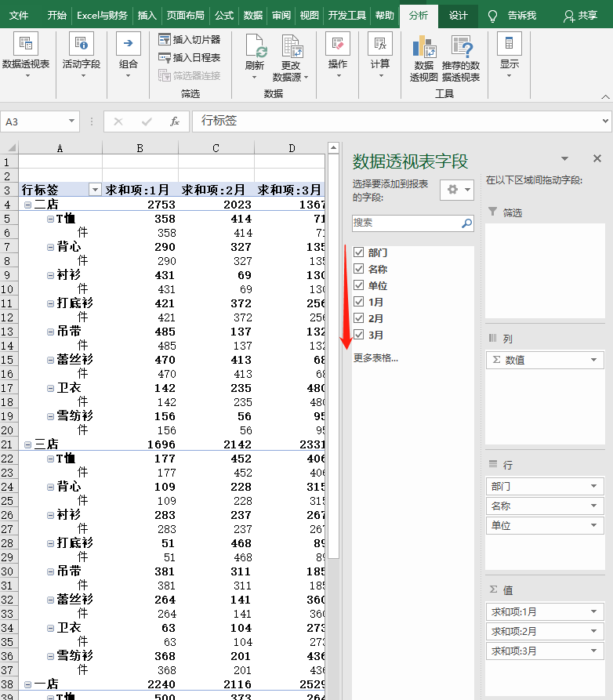Open the 求和项:1月 value field dropdown
This screenshot has height=700, width=613.
pyautogui.click(x=594, y=611)
